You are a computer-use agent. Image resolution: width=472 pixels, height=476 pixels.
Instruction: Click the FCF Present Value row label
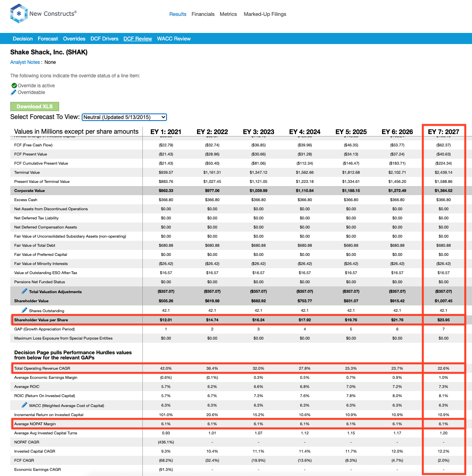coord(31,154)
